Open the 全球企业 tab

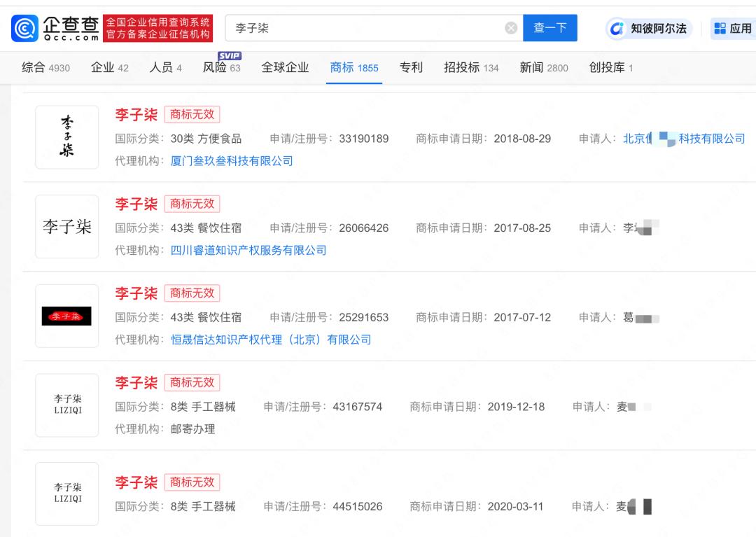(285, 67)
